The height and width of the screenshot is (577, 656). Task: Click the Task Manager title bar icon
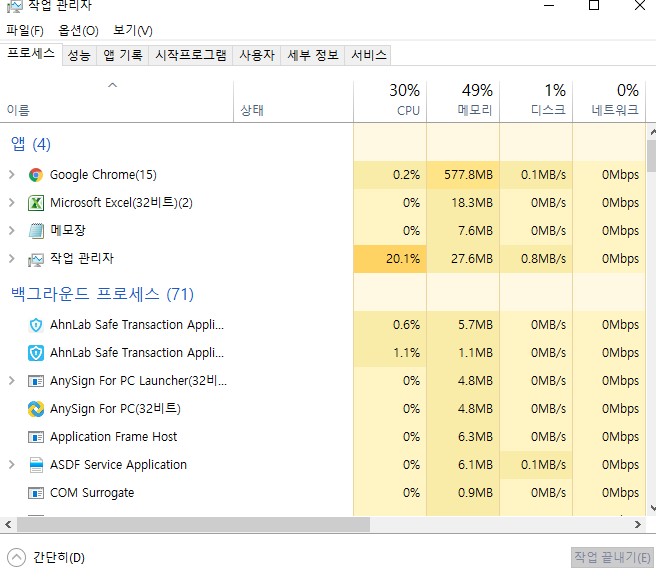point(15,5)
